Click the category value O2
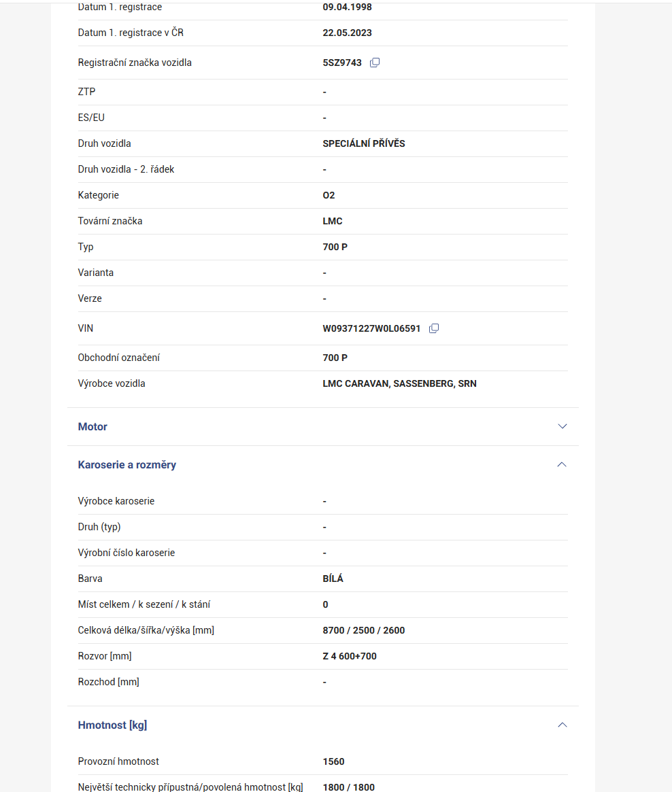Viewport: 672px width, 792px height. 329,196
